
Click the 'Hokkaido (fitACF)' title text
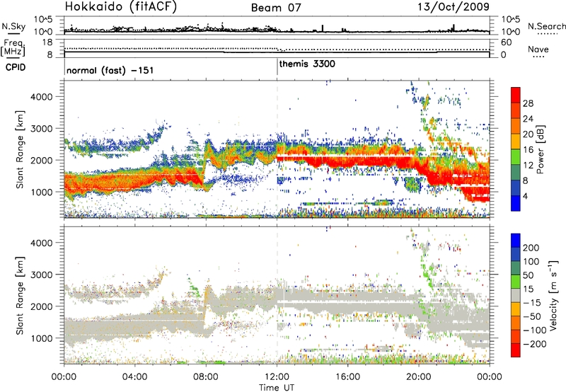point(121,7)
